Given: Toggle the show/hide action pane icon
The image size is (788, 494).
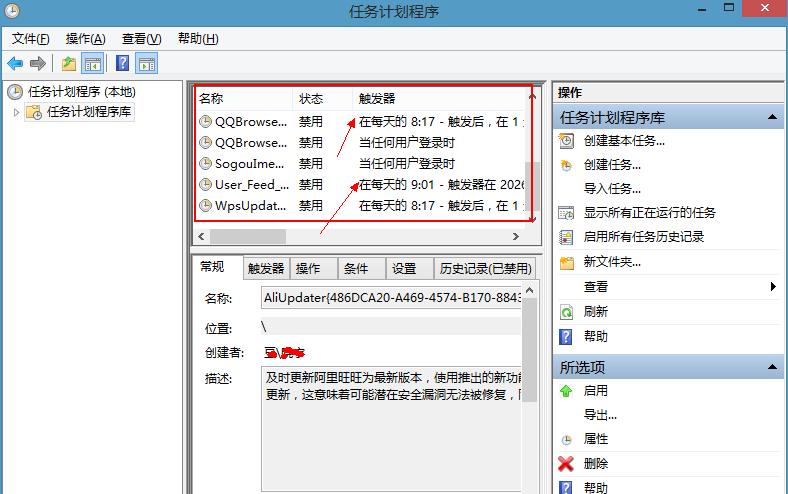Looking at the screenshot, I should click(147, 64).
